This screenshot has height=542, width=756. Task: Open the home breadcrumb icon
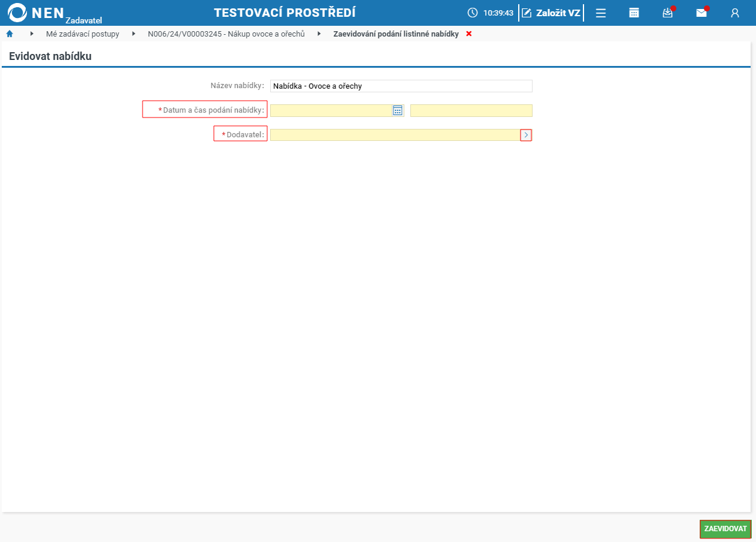click(10, 34)
